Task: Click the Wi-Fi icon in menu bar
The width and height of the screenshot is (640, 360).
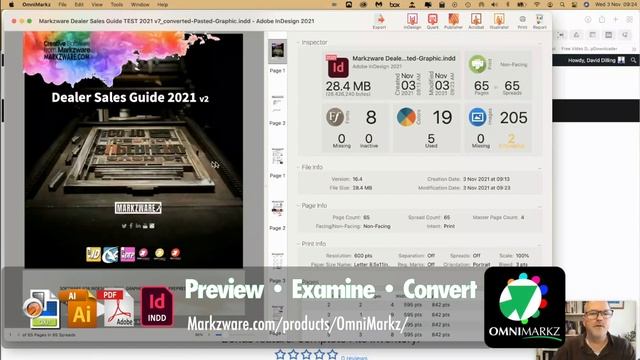Action: click(x=537, y=4)
